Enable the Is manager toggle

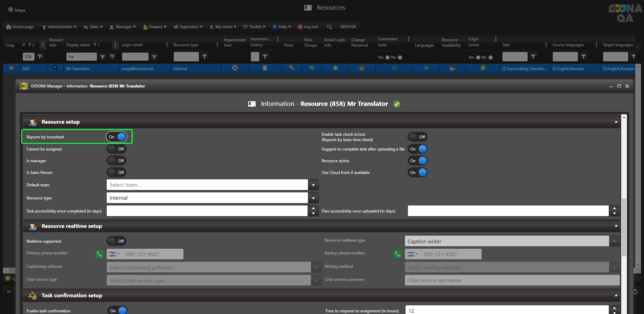point(116,161)
